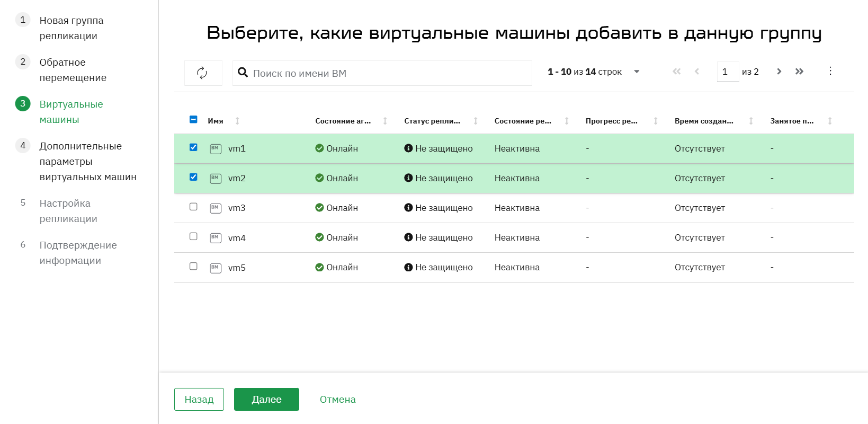
Task: Click the info icon next to vm2 status
Action: point(408,178)
